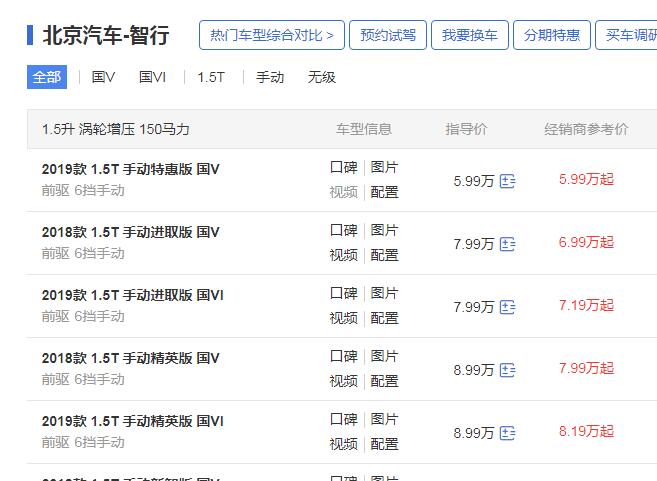Click guide price 5.99万 text
Image resolution: width=657 pixels, height=481 pixels.
(474, 181)
